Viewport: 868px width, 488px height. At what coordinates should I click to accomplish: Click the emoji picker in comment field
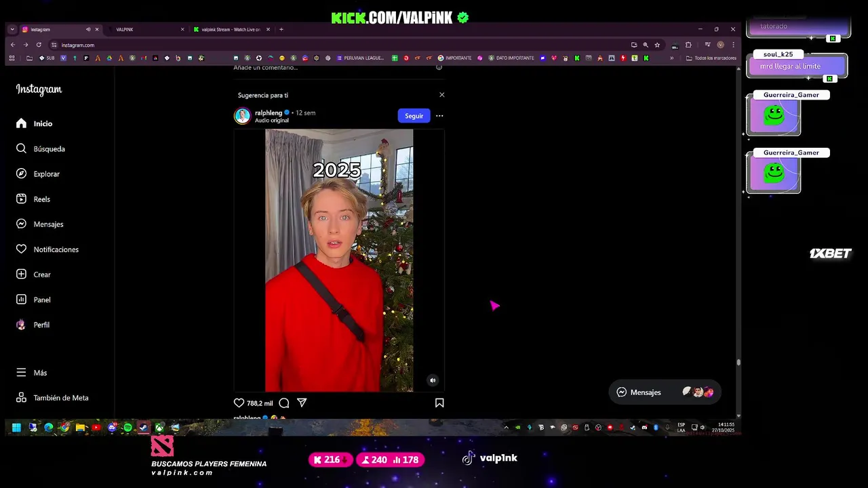tap(439, 67)
